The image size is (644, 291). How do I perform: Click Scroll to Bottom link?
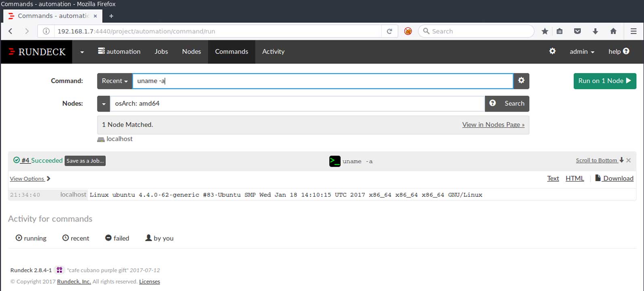(600, 160)
